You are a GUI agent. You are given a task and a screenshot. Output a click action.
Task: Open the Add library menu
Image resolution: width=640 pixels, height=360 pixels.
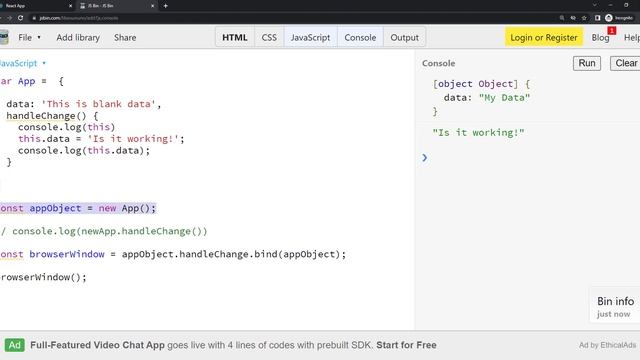click(x=78, y=38)
